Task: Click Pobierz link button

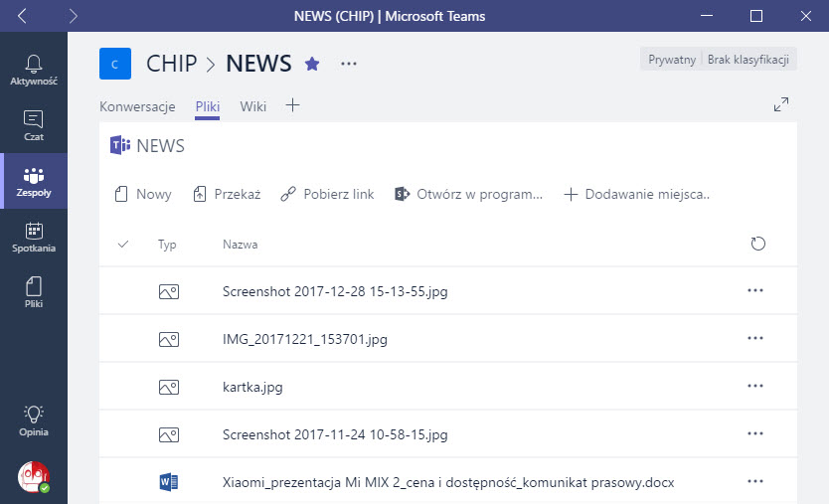Action: click(x=327, y=194)
